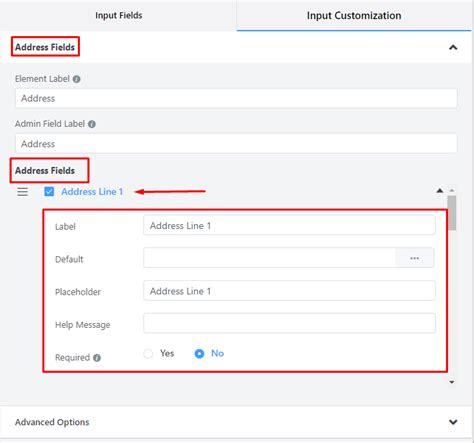
Task: Grab the Address Line 1 reorder handle
Action: (x=23, y=192)
